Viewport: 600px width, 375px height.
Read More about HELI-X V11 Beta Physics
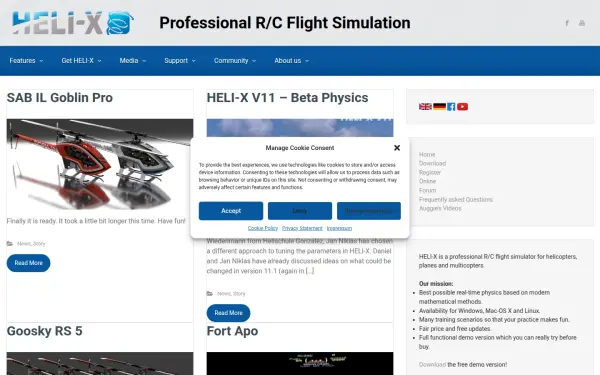[x=228, y=313]
